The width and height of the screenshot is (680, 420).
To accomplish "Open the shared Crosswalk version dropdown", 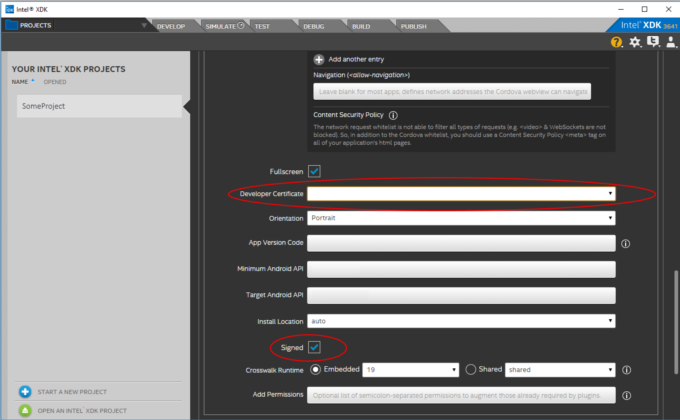I will click(560, 370).
